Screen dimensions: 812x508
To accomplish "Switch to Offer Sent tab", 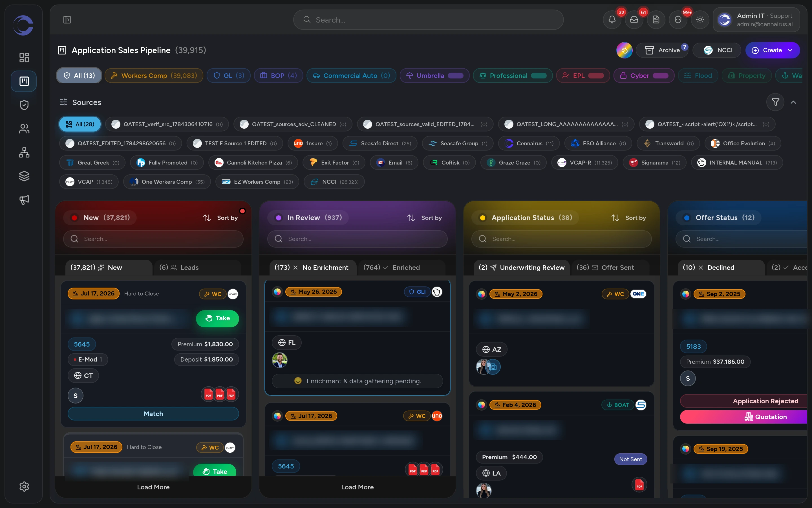I will tap(610, 268).
